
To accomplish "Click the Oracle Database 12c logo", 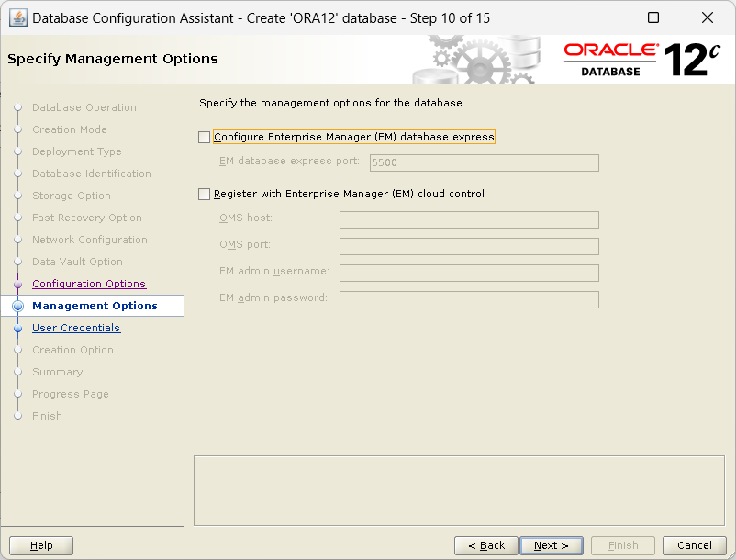I will 642,60.
